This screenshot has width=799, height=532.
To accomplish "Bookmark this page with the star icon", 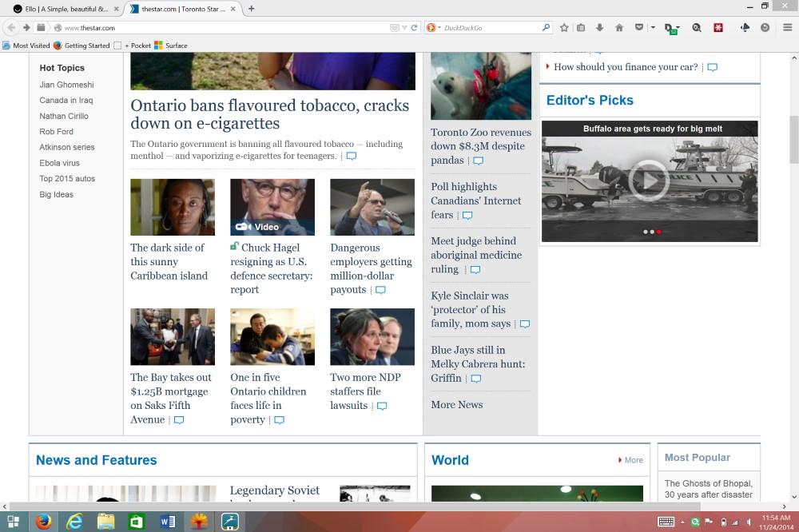I will tap(564, 27).
